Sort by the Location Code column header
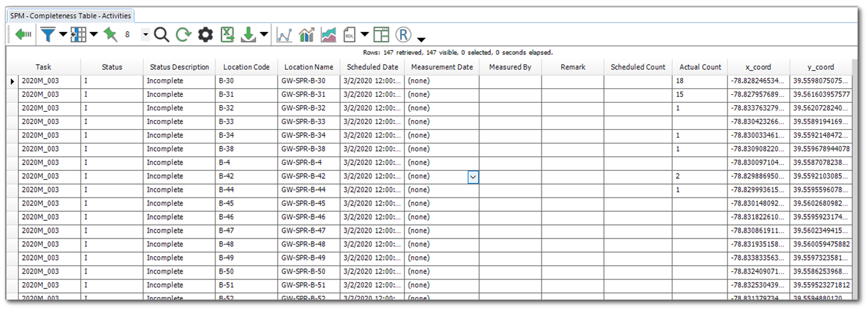Viewport: 868px width, 310px height. [246, 67]
